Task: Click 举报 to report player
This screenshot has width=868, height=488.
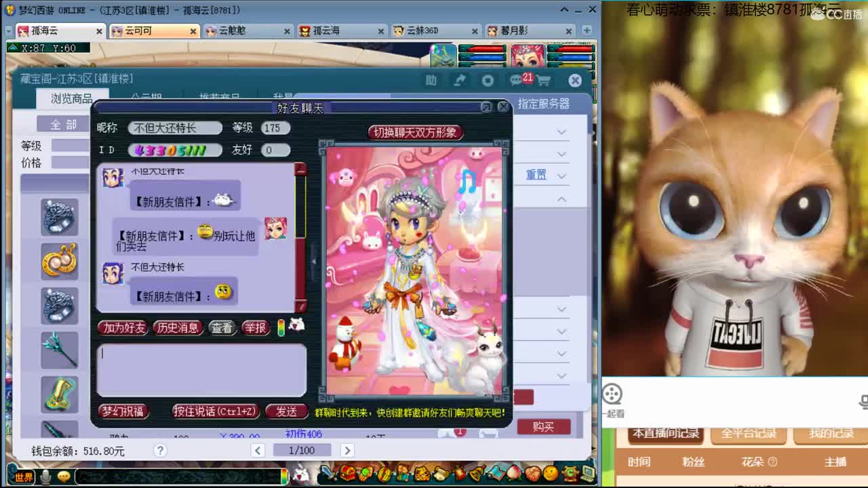Action: click(x=255, y=328)
